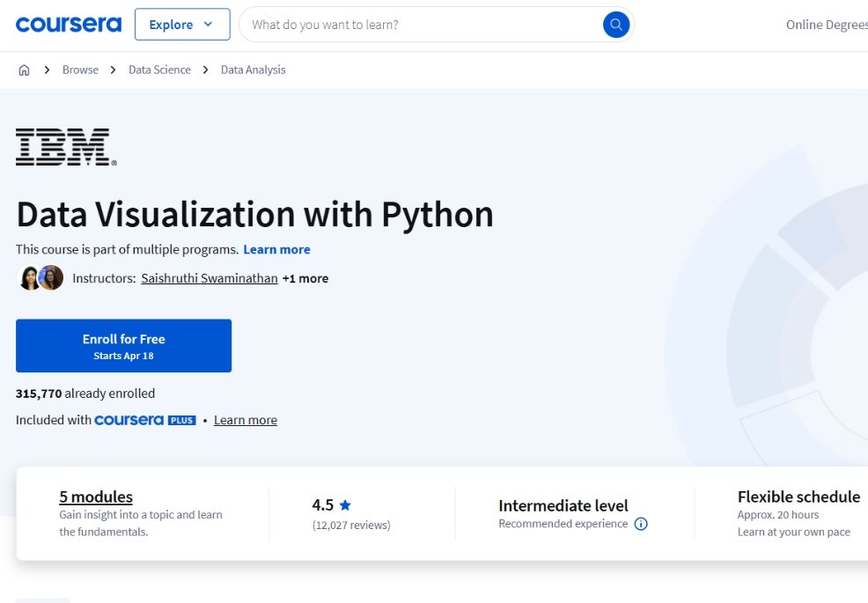Open the 5 modules link
This screenshot has height=603, width=868.
tap(96, 496)
